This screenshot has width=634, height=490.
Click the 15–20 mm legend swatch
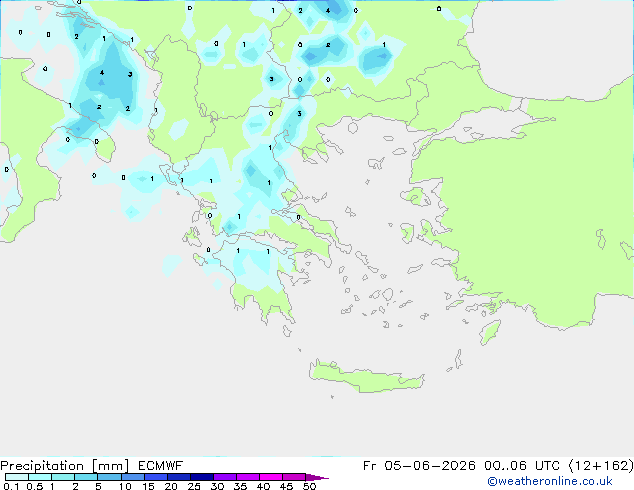[156, 477]
